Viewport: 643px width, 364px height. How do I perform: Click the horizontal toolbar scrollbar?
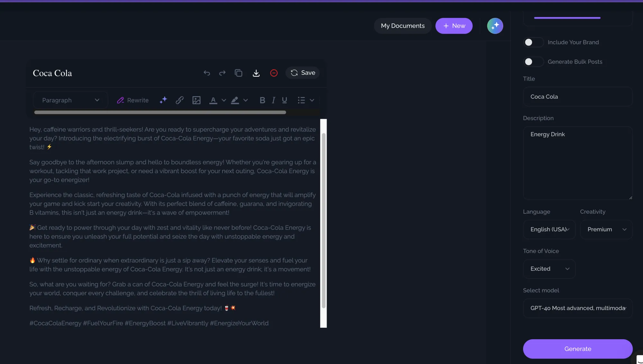160,112
